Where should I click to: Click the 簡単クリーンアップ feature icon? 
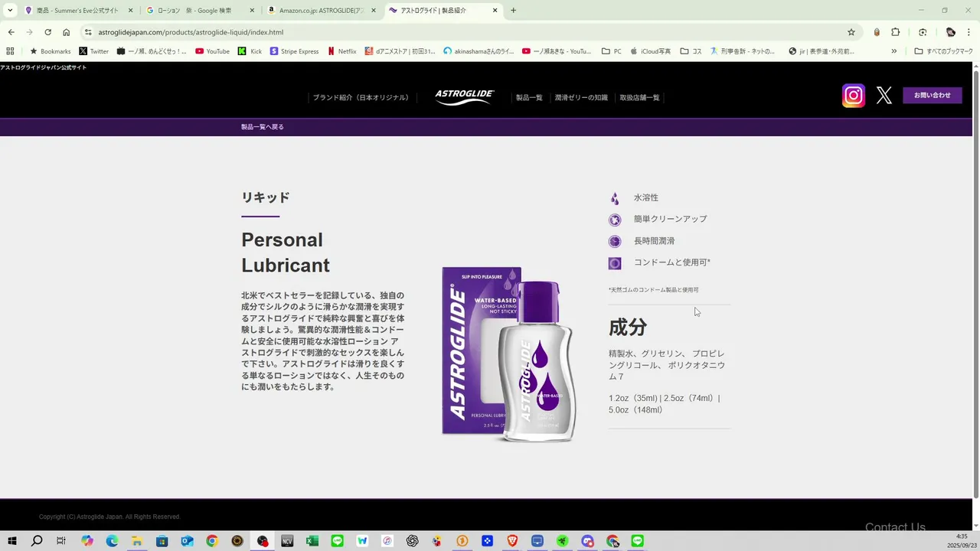(x=615, y=220)
